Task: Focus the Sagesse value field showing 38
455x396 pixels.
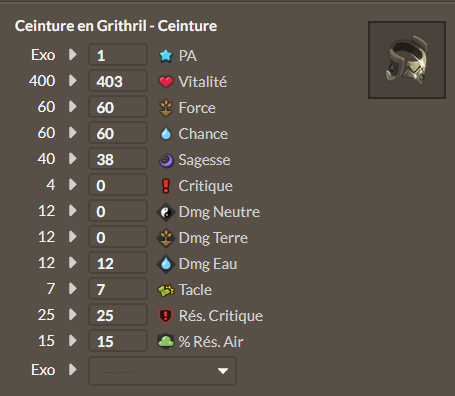Action: pyautogui.click(x=118, y=159)
